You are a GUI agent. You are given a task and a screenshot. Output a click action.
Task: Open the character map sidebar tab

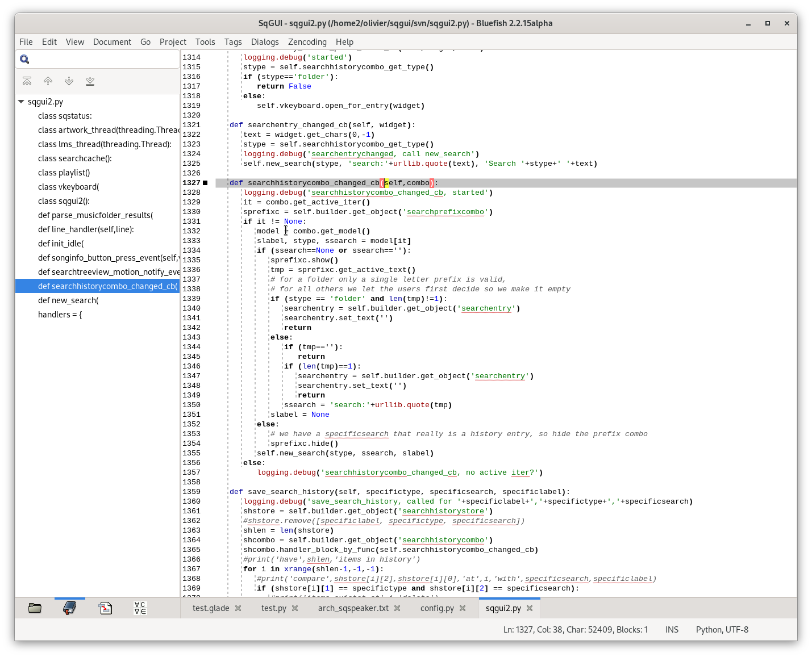point(140,608)
